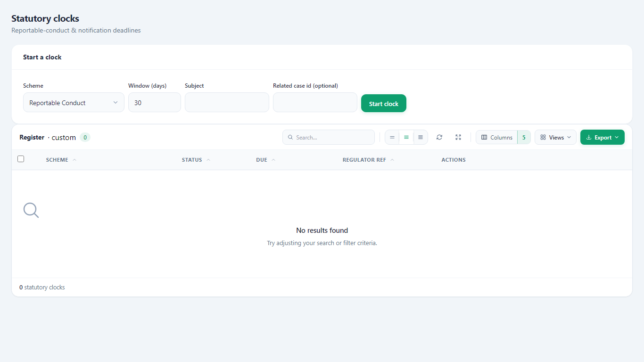The width and height of the screenshot is (644, 362).
Task: Select compact row density icon
Action: (x=392, y=137)
